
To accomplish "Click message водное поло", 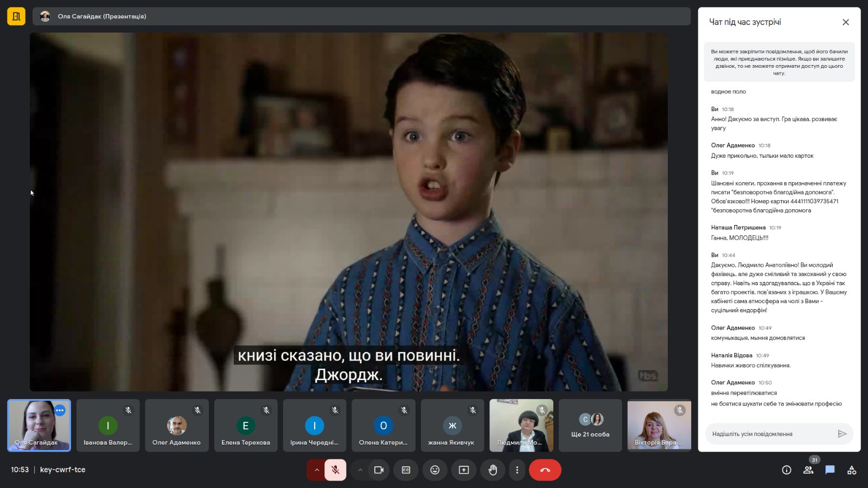I will pyautogui.click(x=729, y=92).
